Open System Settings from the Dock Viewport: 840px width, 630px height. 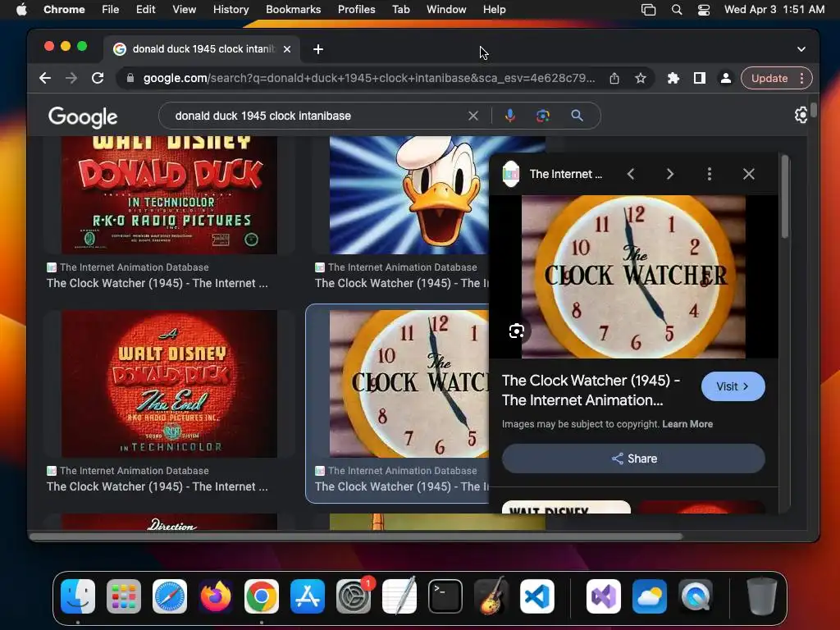point(354,596)
